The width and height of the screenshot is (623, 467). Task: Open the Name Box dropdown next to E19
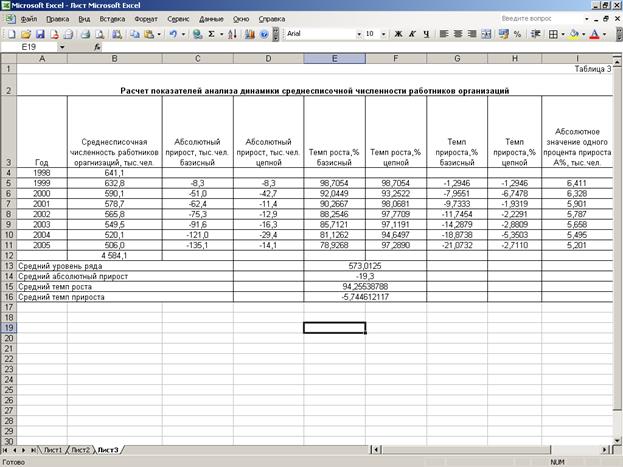click(x=62, y=47)
